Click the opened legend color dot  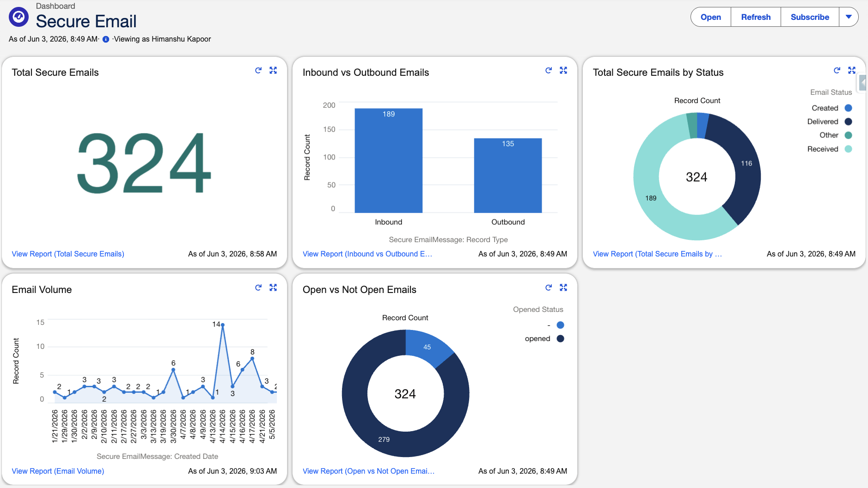(560, 339)
